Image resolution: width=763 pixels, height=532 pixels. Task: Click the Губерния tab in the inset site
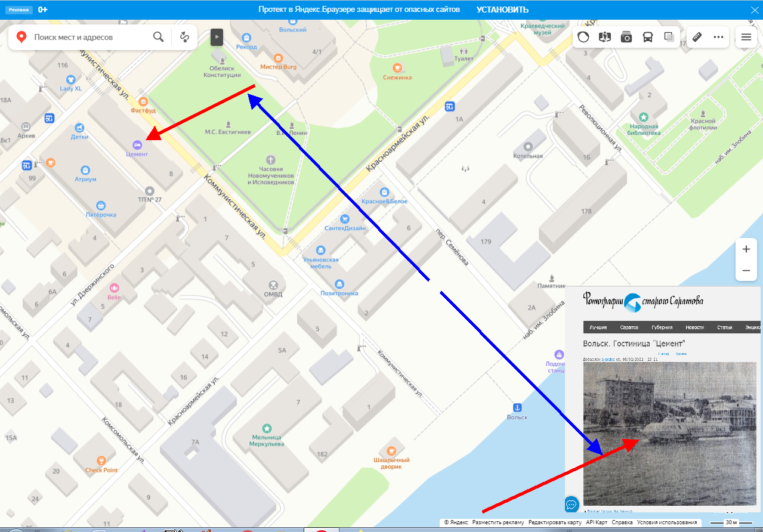click(x=662, y=327)
